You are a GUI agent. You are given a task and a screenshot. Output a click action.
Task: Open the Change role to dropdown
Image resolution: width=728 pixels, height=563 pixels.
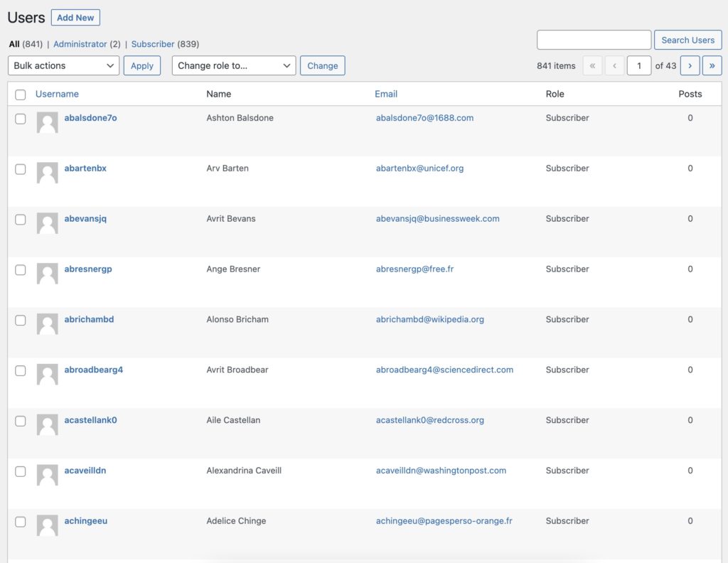235,65
